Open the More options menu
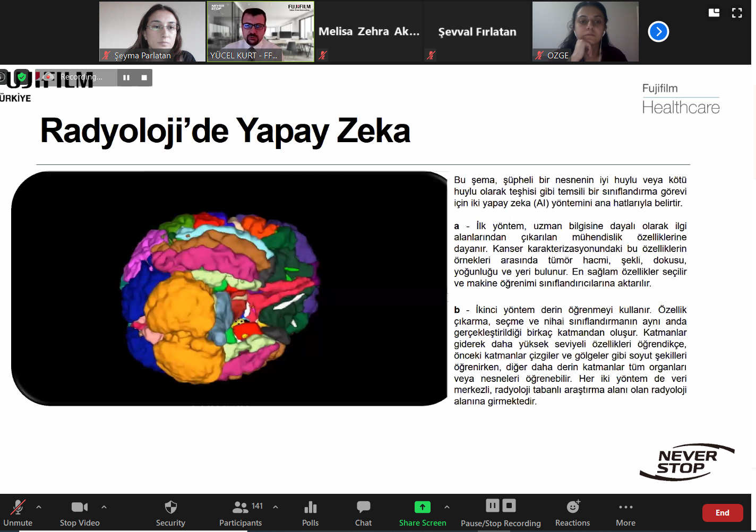 [x=625, y=513]
